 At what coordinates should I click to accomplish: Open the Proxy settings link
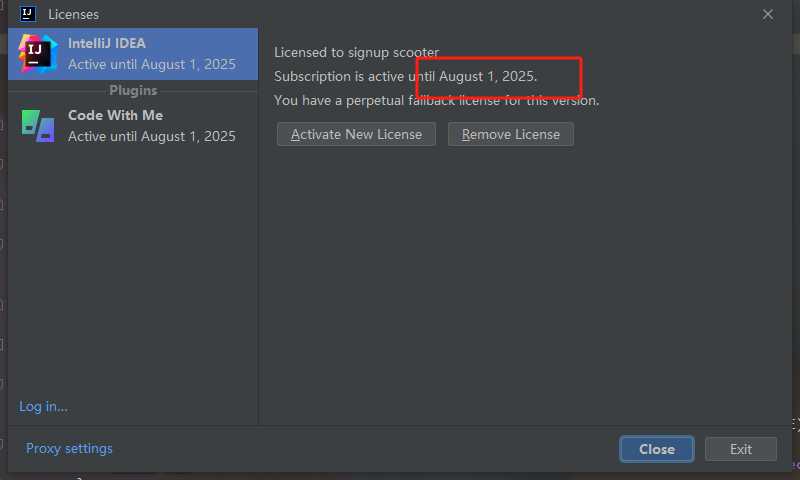(x=69, y=448)
